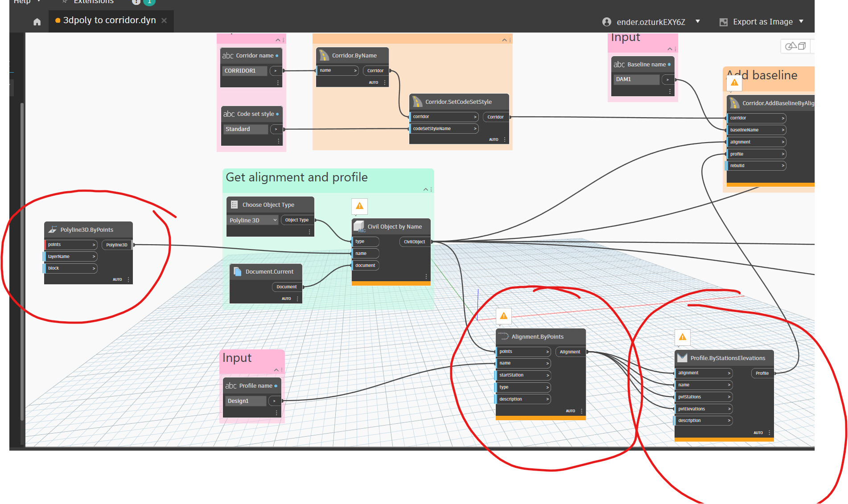Click the Design1 profile name field
The width and height of the screenshot is (848, 504).
coord(245,401)
